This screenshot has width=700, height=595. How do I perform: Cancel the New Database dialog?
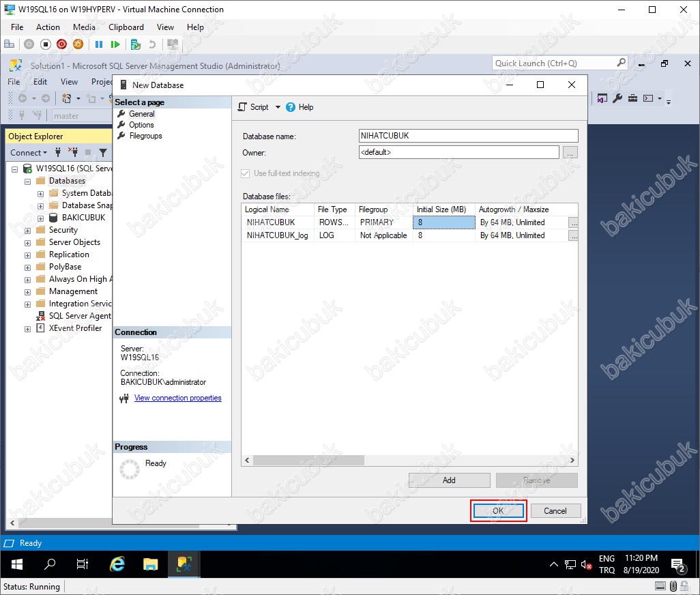(x=555, y=510)
